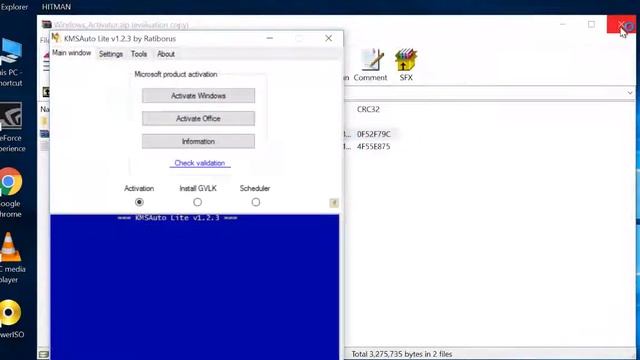Open the Settings tab in KMSAuto
This screenshot has height=360, width=640.
pyautogui.click(x=111, y=54)
